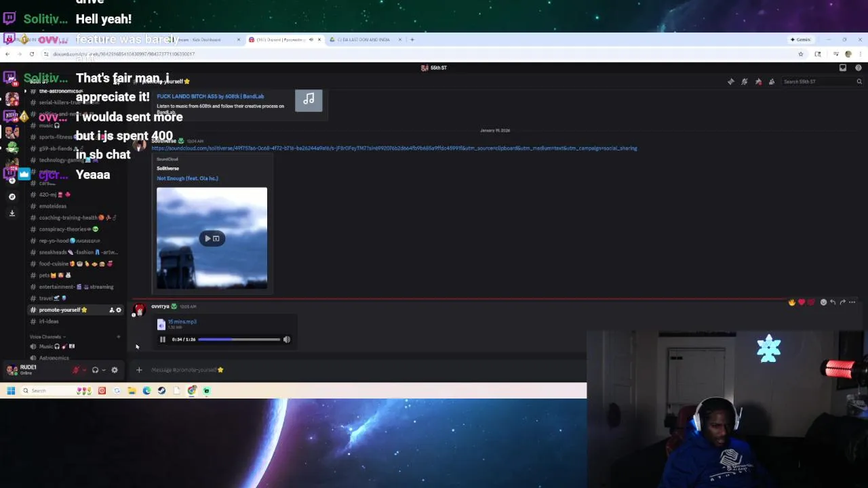Open Windows Start button
The width and height of the screenshot is (868, 488).
pos(11,390)
